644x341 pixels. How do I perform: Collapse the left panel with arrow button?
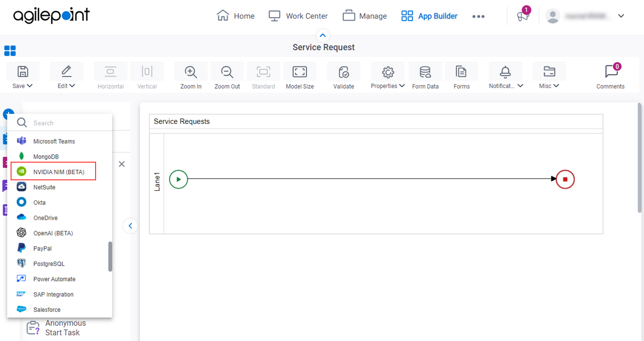[130, 226]
